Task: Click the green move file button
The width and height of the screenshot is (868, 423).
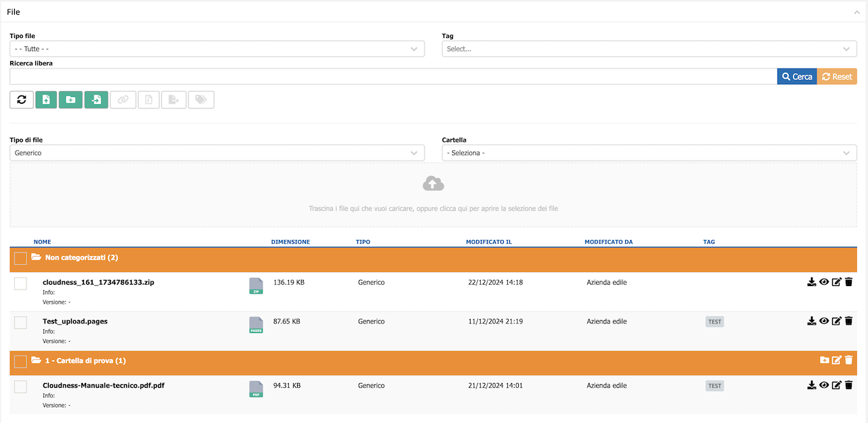Action: [x=96, y=100]
